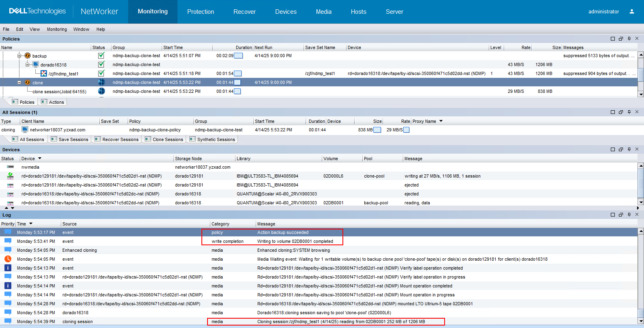Open the Log Time column sort dropdown
The image size is (644, 328).
coord(31,224)
